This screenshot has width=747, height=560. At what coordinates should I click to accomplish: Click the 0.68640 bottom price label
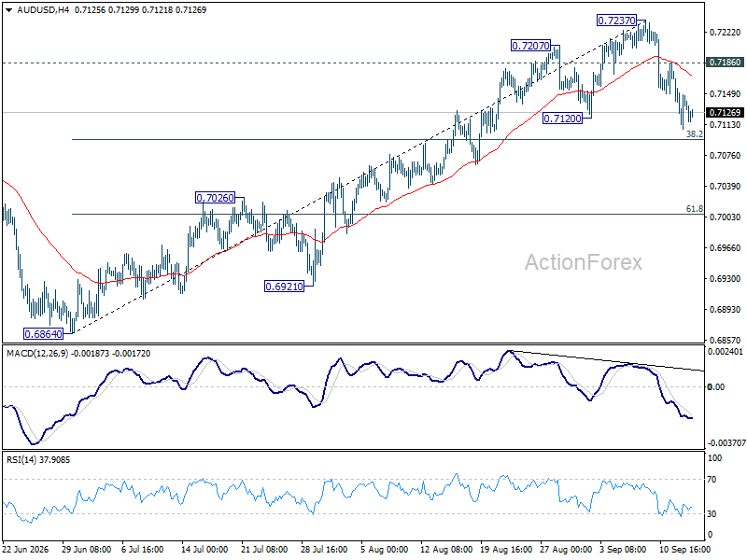(x=43, y=334)
